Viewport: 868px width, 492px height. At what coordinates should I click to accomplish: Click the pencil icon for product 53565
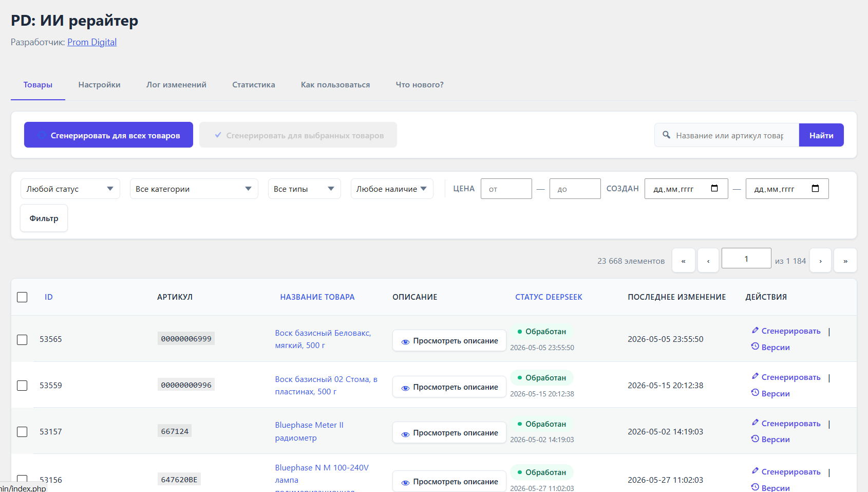click(755, 331)
